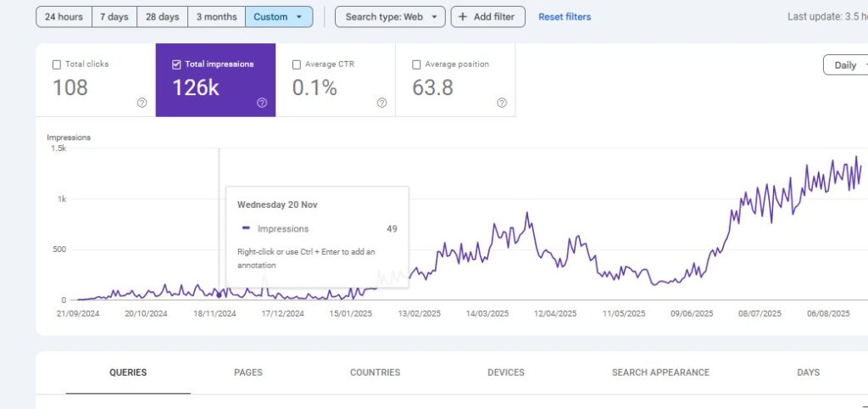Switch to the COUNTRIES tab
Image resolution: width=868 pixels, height=409 pixels.
click(375, 373)
